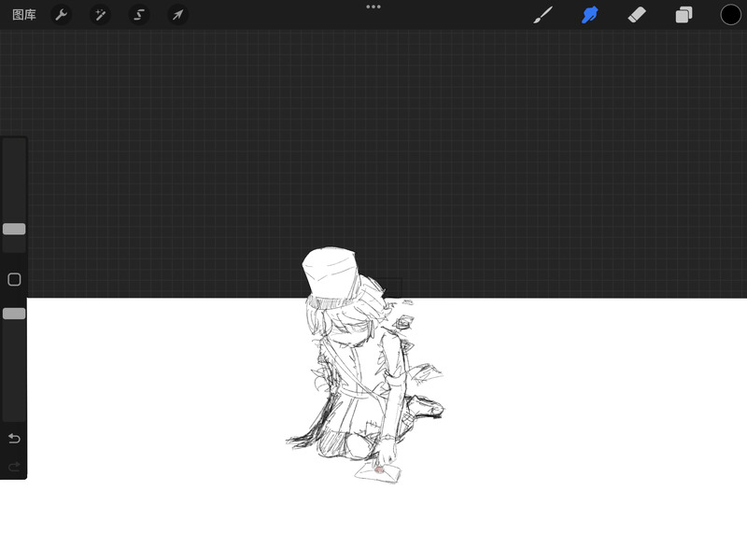Select the Eraser tool
Image resolution: width=747 pixels, height=560 pixels.
point(637,15)
